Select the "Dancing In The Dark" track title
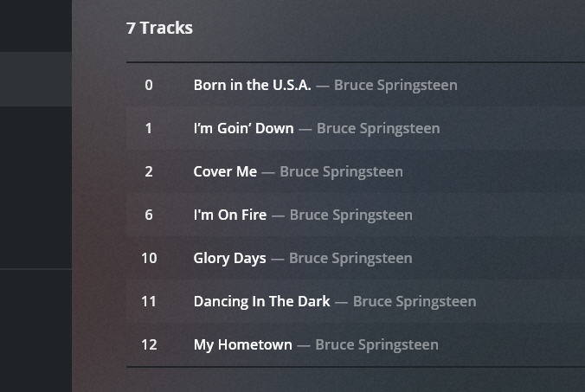The width and height of the screenshot is (585, 392). pos(261,301)
